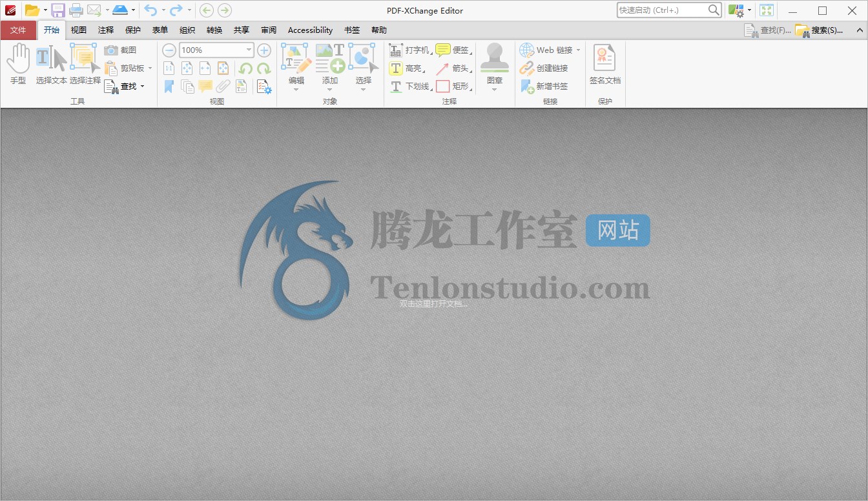The image size is (868, 501).
Task: Switch to the Protect (保护) ribbon tab
Action: click(133, 30)
